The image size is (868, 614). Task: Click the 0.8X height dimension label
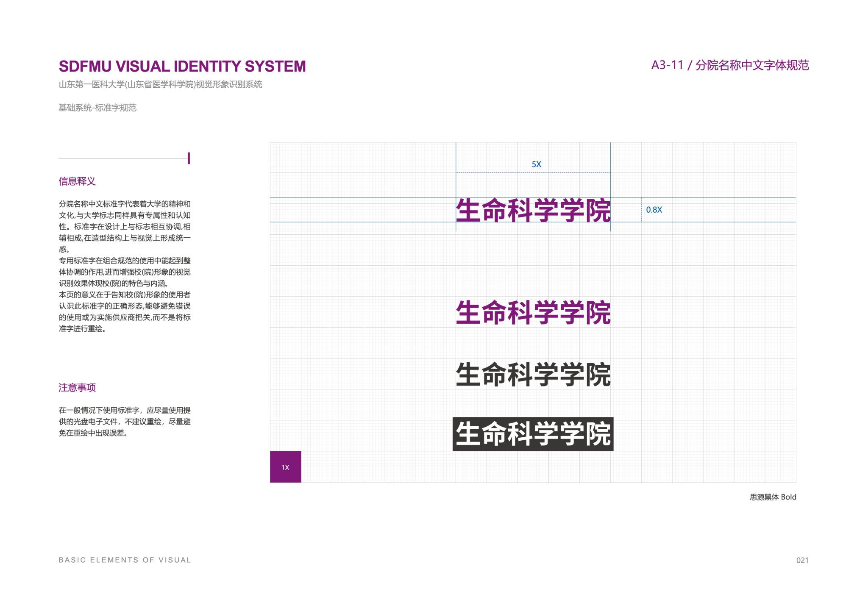[x=654, y=210]
